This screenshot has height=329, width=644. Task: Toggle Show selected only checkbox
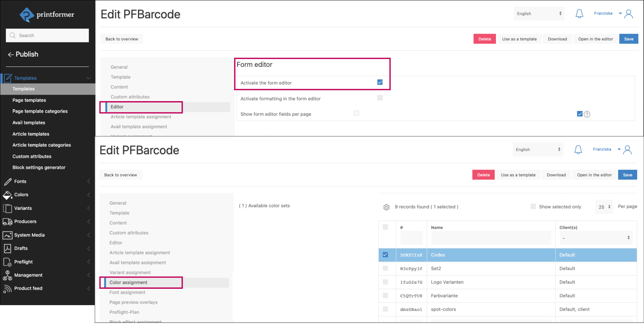tap(533, 206)
